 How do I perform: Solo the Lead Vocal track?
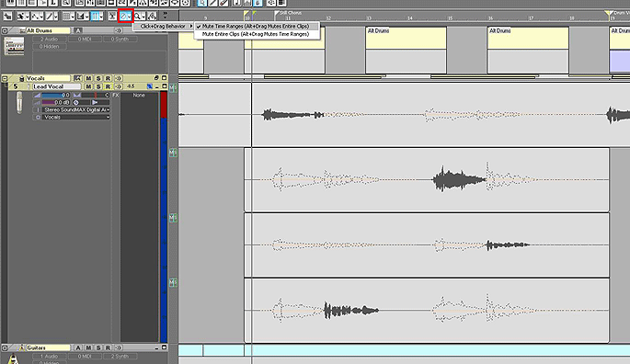[98, 86]
